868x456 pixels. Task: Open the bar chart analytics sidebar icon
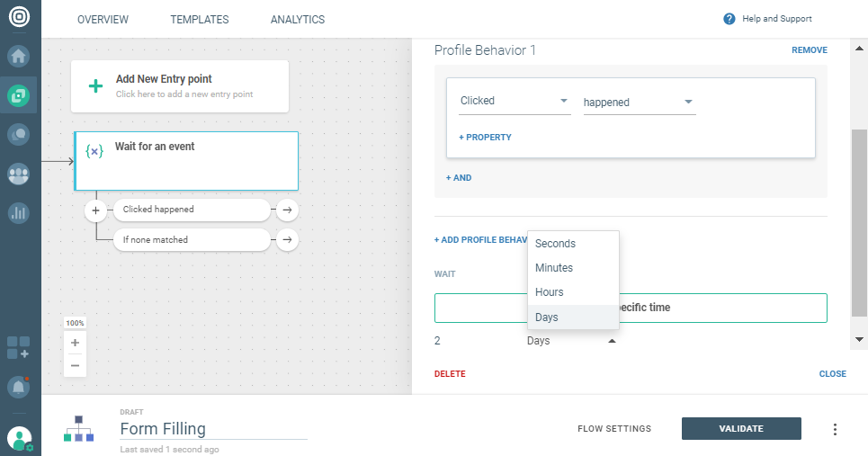(x=19, y=213)
